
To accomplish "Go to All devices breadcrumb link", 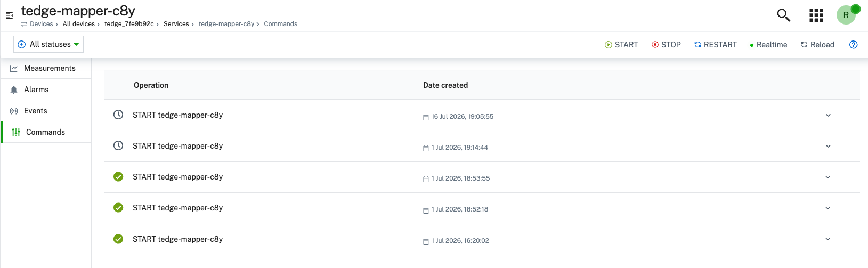I will coord(79,24).
